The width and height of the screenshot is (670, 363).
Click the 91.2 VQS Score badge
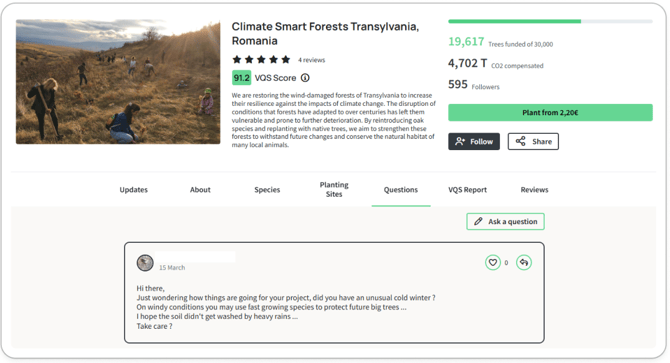pyautogui.click(x=241, y=78)
